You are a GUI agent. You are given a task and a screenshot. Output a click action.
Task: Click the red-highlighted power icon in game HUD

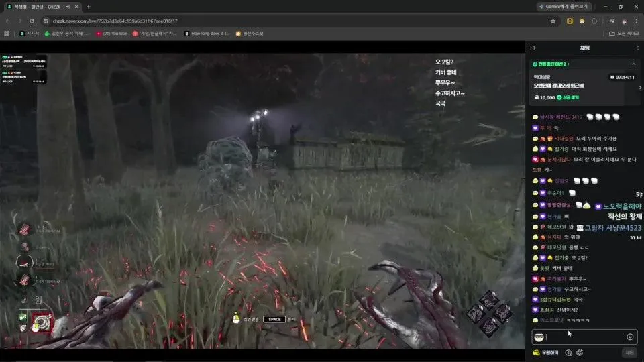coord(42,323)
